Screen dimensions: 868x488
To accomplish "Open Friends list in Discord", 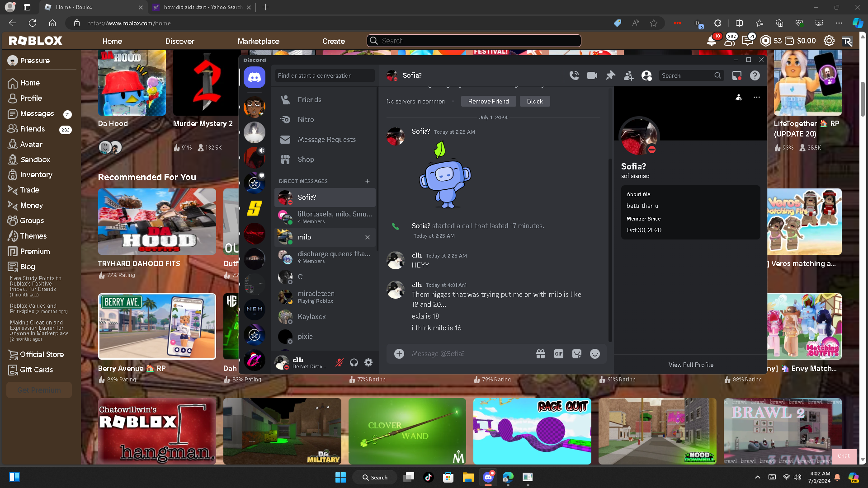I will 325,100.
